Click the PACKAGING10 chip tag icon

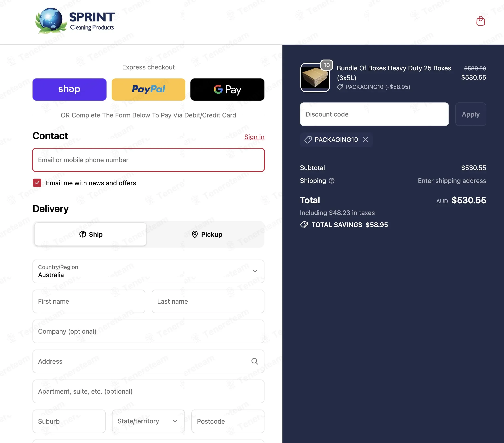(308, 140)
